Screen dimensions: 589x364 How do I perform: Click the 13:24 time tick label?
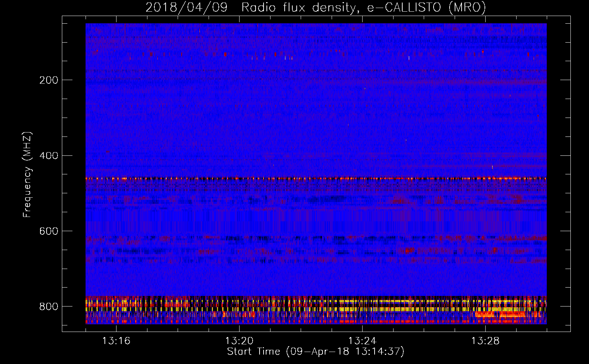pyautogui.click(x=362, y=341)
